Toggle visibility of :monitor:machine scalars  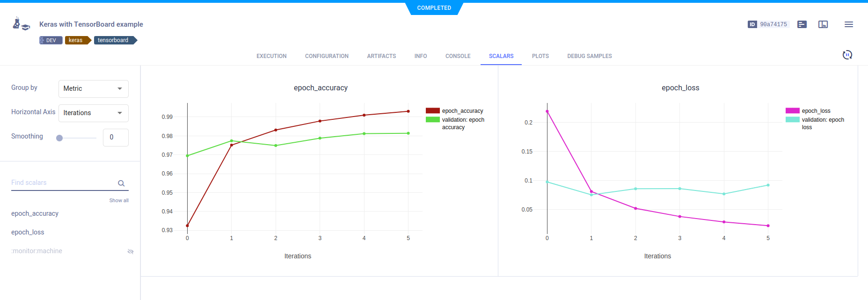click(131, 251)
